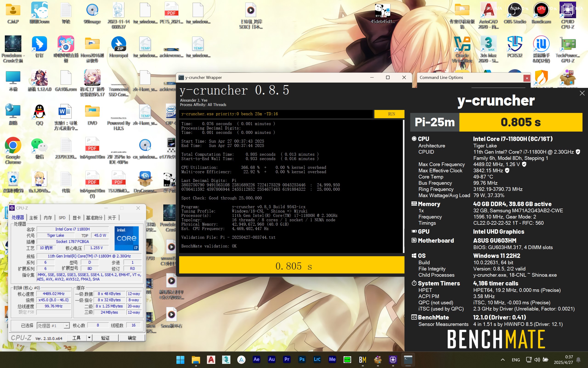Open After Effects taskbar icon
Image resolution: width=588 pixels, height=368 pixels.
click(256, 359)
